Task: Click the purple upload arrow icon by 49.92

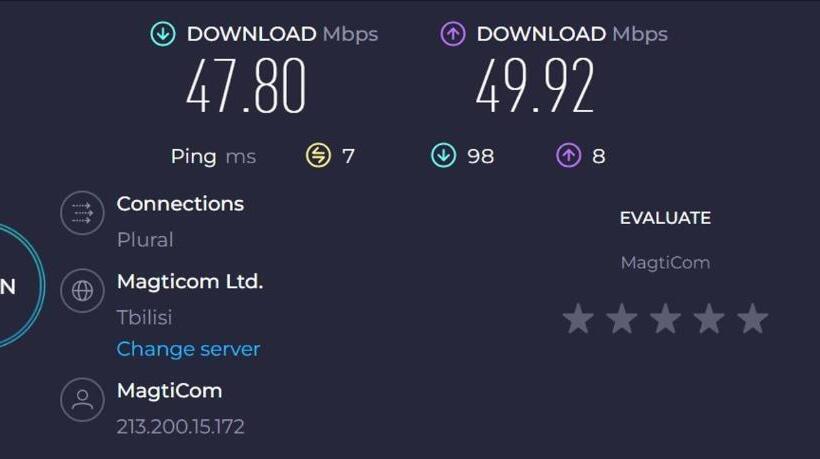Action: point(453,34)
